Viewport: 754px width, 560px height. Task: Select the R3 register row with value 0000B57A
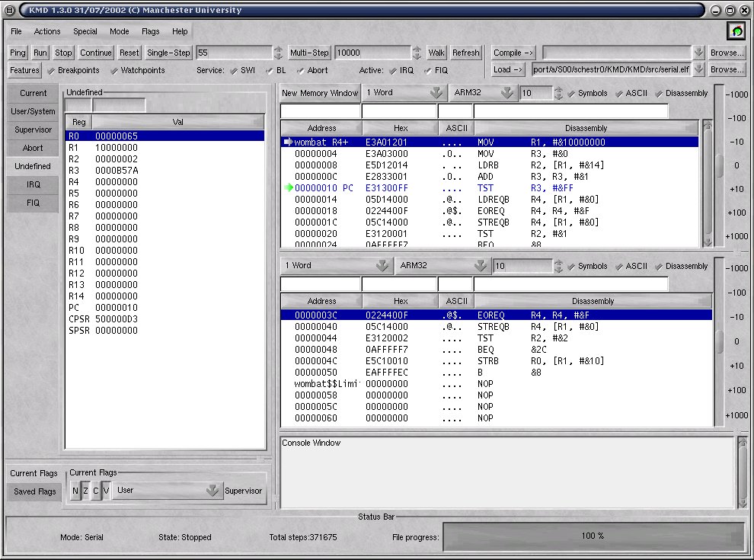(x=165, y=171)
